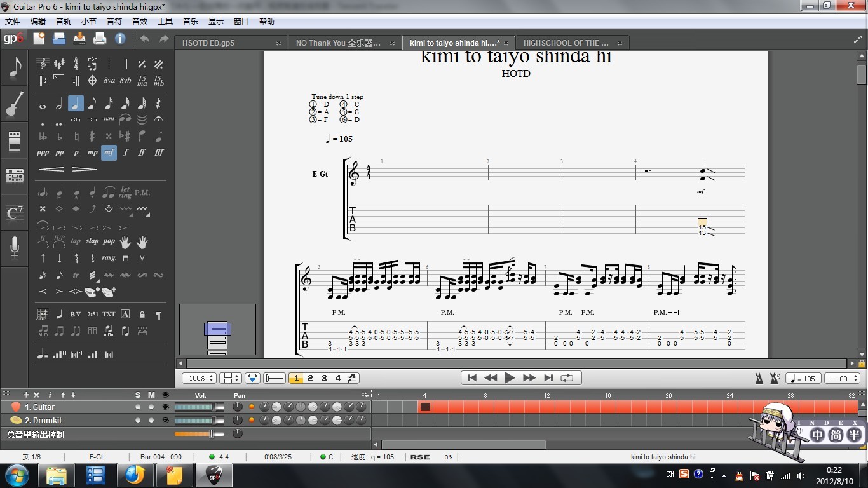Viewport: 868px width, 488px height.
Task: Click the print icon in toolbar
Action: pos(99,39)
